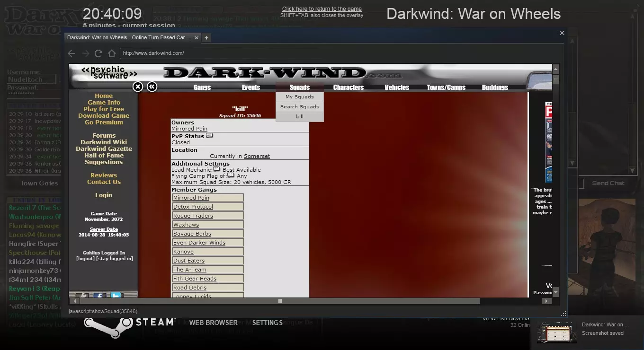Click the [logout] link
644x350 pixels.
(x=85, y=259)
